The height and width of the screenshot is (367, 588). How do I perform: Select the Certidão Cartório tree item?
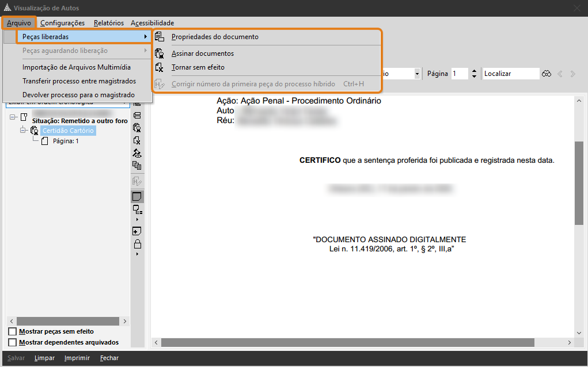pyautogui.click(x=68, y=131)
